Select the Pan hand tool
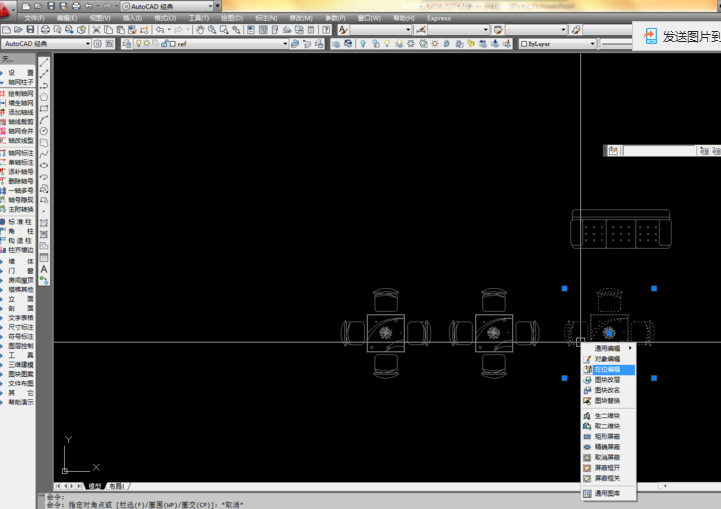The image size is (721, 509). tap(200, 30)
